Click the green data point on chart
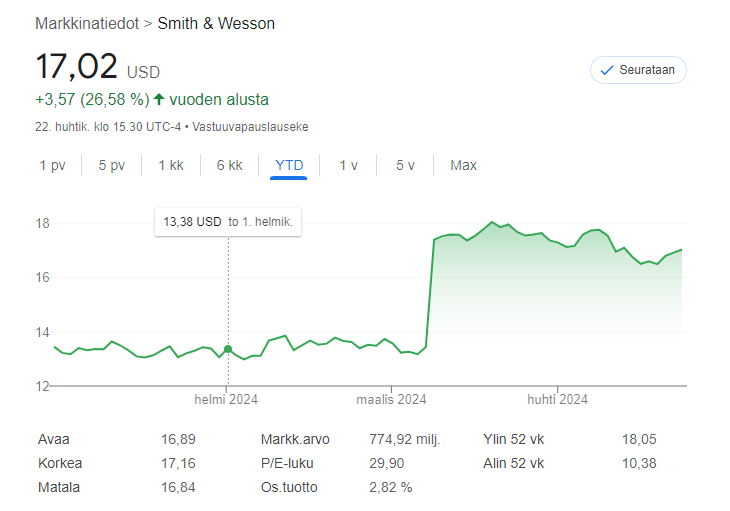This screenshot has width=730, height=511. (228, 349)
